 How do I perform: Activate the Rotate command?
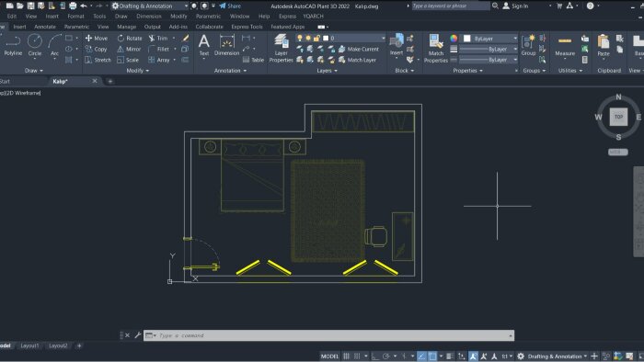130,38
